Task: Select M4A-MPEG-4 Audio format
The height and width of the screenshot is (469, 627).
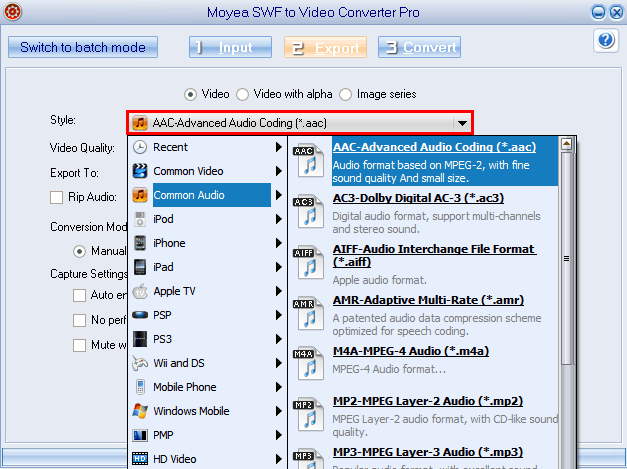Action: pyautogui.click(x=411, y=351)
